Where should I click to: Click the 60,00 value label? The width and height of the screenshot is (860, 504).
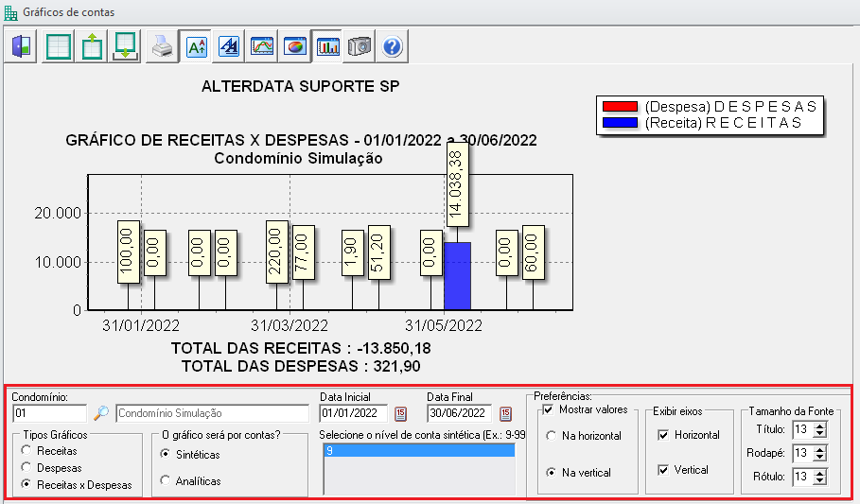[x=533, y=252]
